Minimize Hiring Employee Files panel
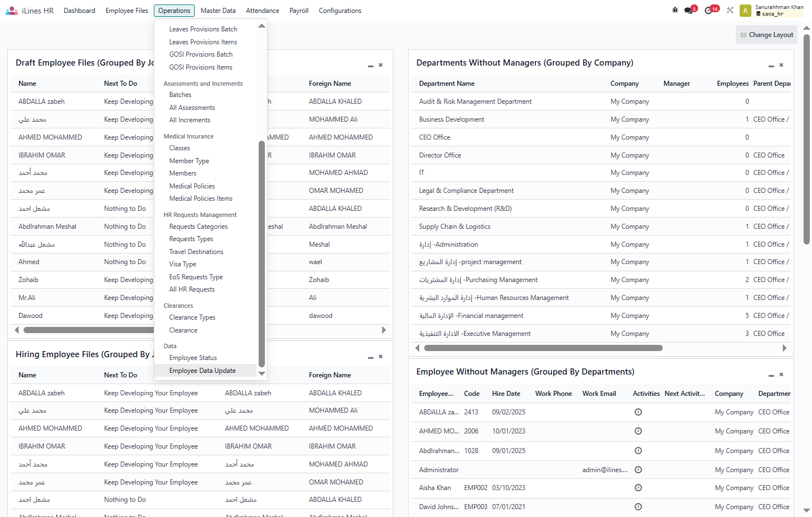Viewport: 812px width, 517px height. (x=370, y=357)
